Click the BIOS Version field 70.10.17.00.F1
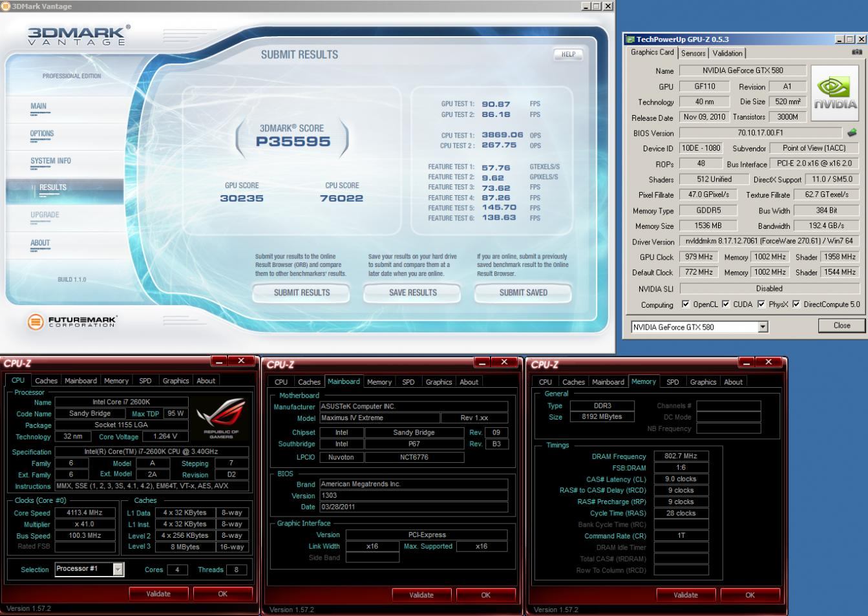 (761, 133)
